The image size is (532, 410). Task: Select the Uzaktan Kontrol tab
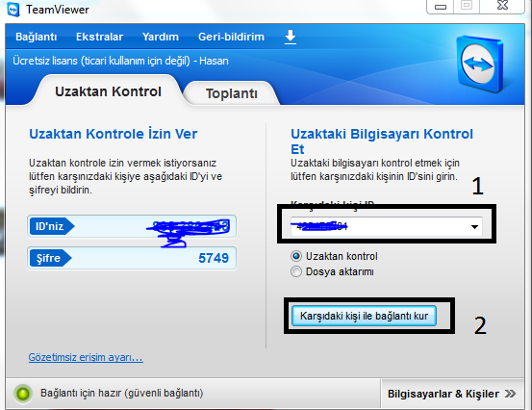(108, 91)
